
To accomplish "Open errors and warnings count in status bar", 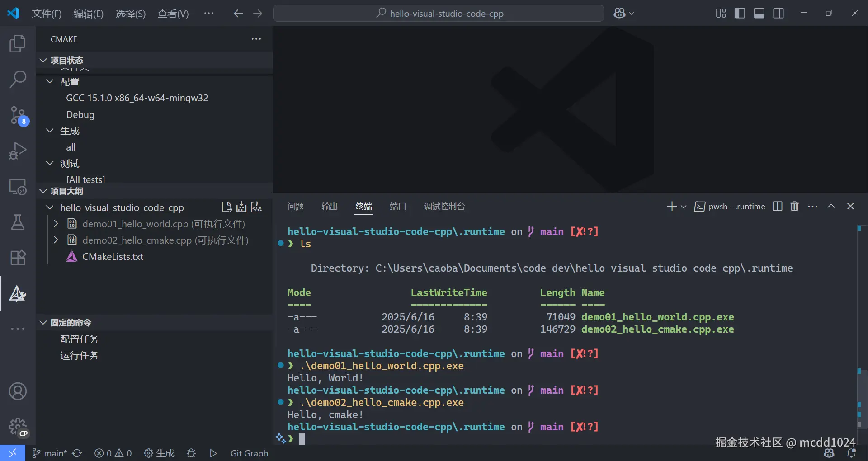I will [113, 453].
